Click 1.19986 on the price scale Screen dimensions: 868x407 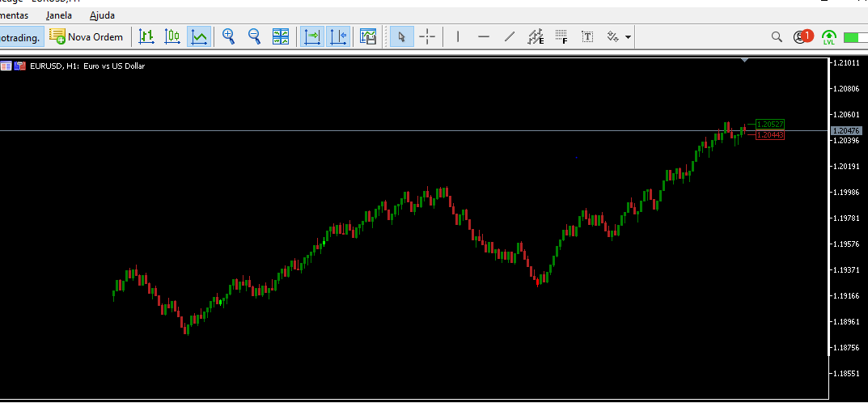(x=846, y=192)
